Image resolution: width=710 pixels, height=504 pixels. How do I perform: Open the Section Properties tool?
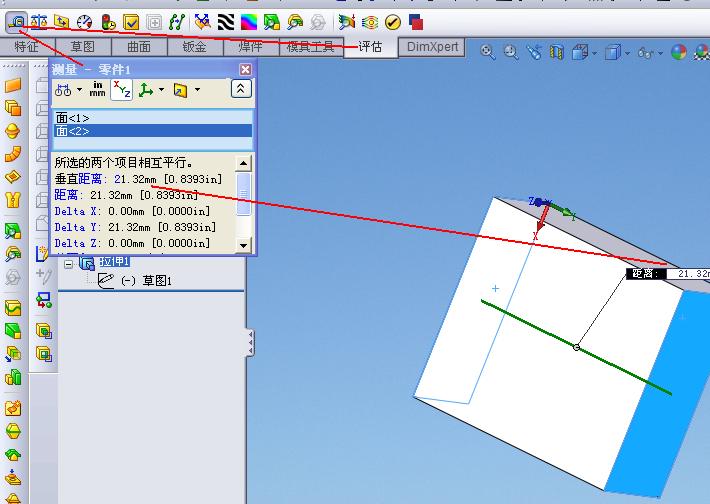click(x=62, y=22)
